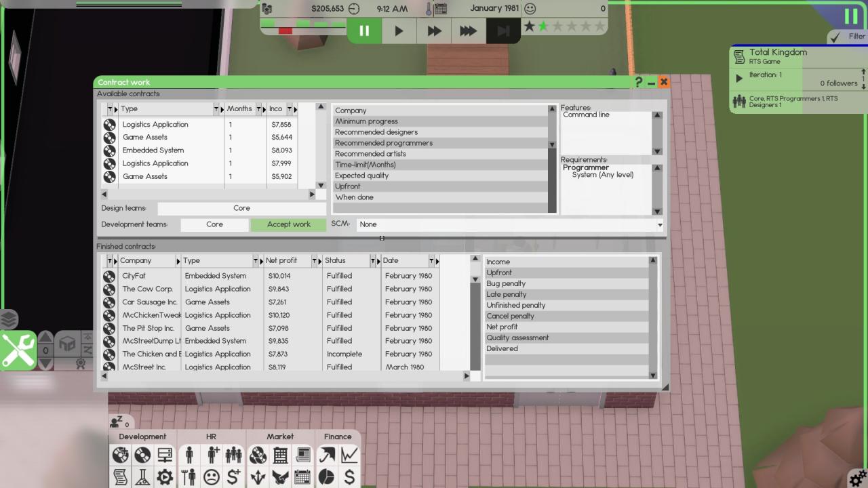Click the finished contracts vertical scrollbar
Viewport: 868px width, 488px height.
tap(475, 319)
